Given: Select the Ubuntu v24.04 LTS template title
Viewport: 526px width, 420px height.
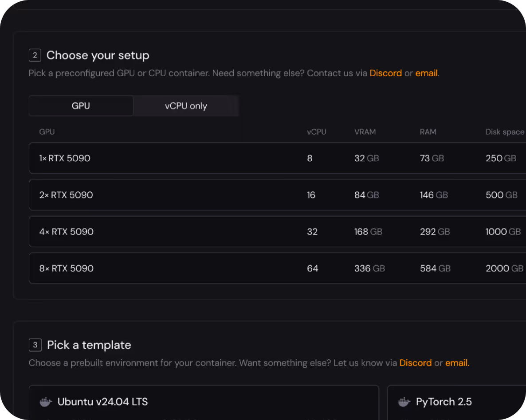Looking at the screenshot, I should click(102, 402).
